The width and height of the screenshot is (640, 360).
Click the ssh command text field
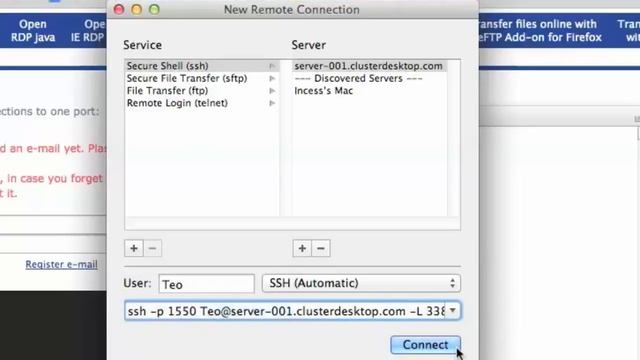[x=285, y=311]
